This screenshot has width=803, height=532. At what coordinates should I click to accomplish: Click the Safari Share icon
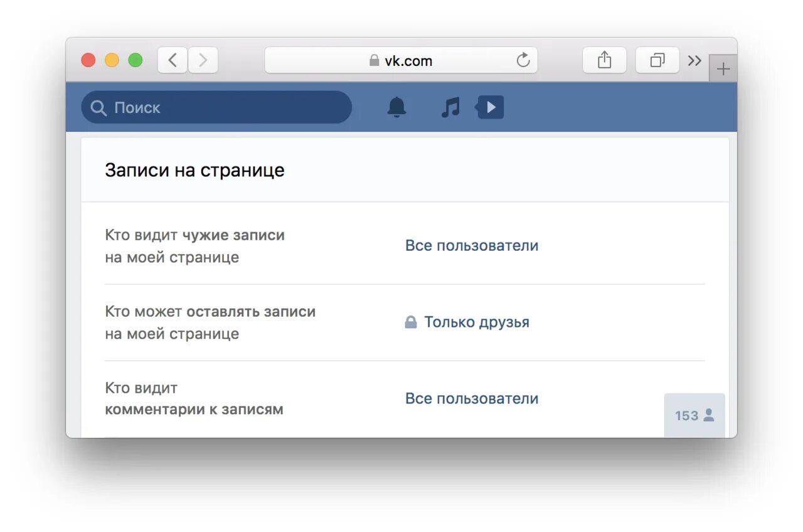pyautogui.click(x=604, y=60)
